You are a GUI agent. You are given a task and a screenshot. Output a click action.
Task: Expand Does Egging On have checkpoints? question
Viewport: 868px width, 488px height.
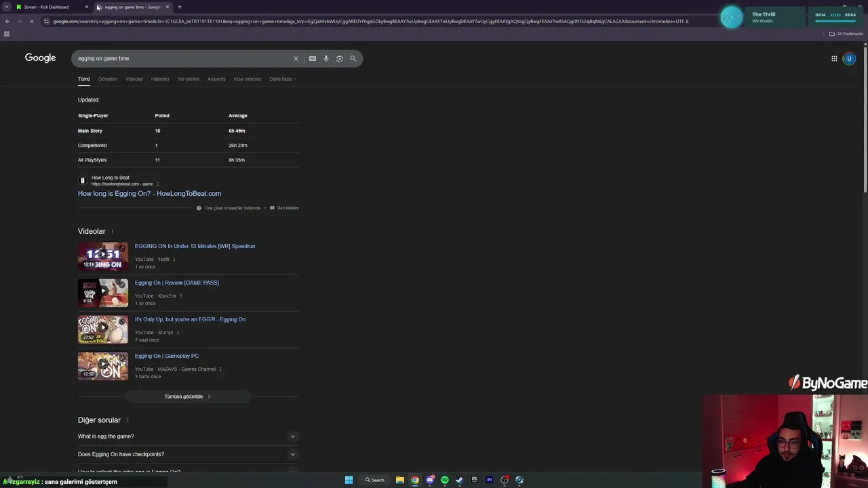[x=188, y=454]
